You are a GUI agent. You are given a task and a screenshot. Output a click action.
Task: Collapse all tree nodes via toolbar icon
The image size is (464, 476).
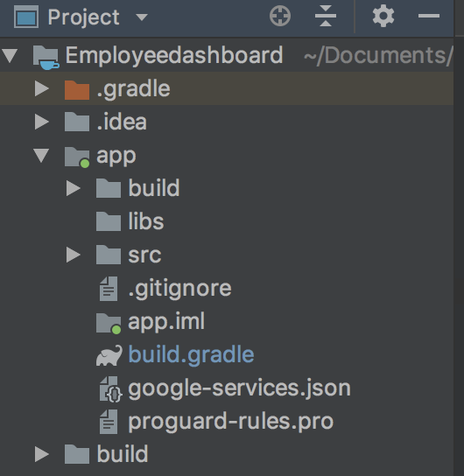pos(325,16)
